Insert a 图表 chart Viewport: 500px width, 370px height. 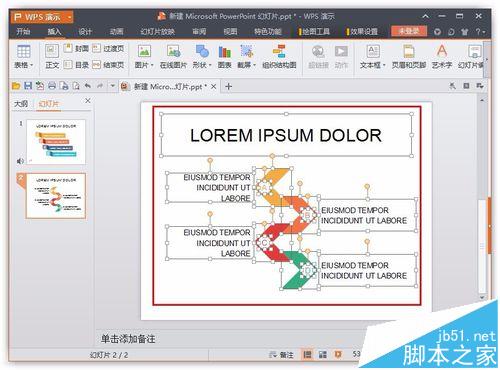pyautogui.click(x=224, y=57)
